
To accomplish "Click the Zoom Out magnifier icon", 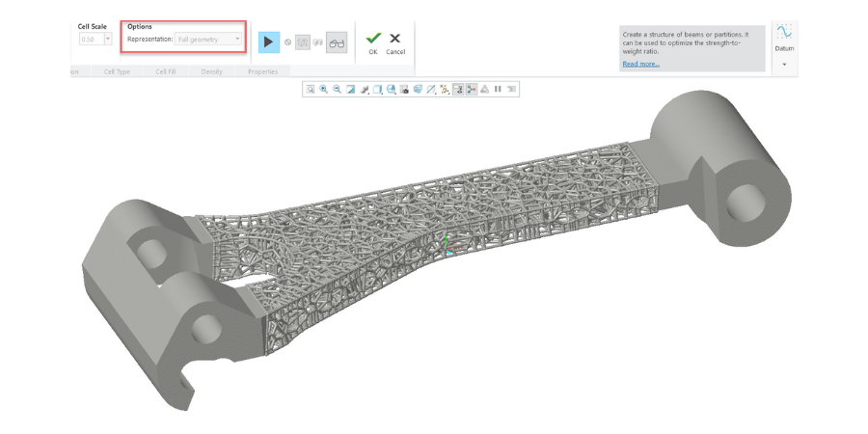I will (338, 89).
